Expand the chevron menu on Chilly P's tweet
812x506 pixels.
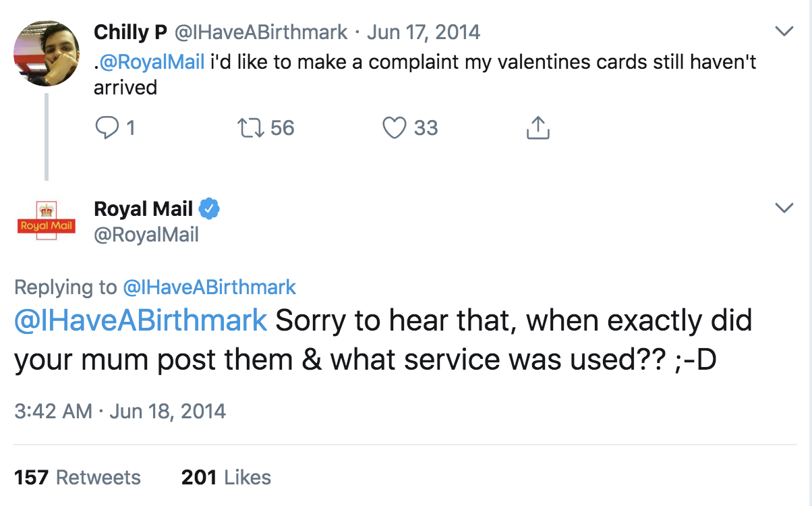pyautogui.click(x=784, y=32)
